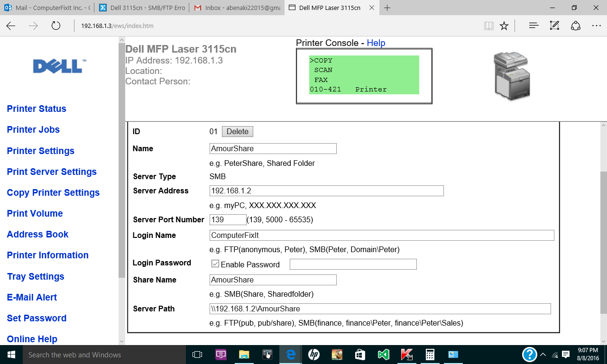The image size is (607, 364).
Task: Switch to the Mail - ComputerFixIt tab
Action: [x=46, y=8]
